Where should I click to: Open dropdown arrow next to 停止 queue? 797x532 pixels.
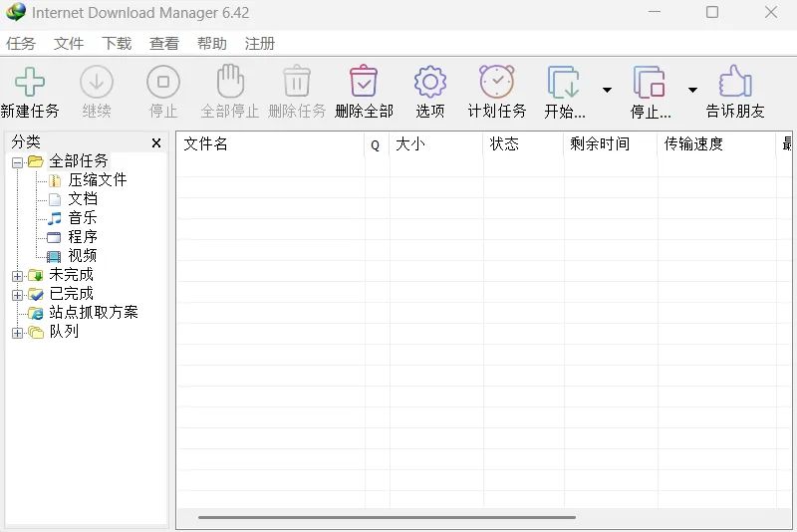point(692,90)
